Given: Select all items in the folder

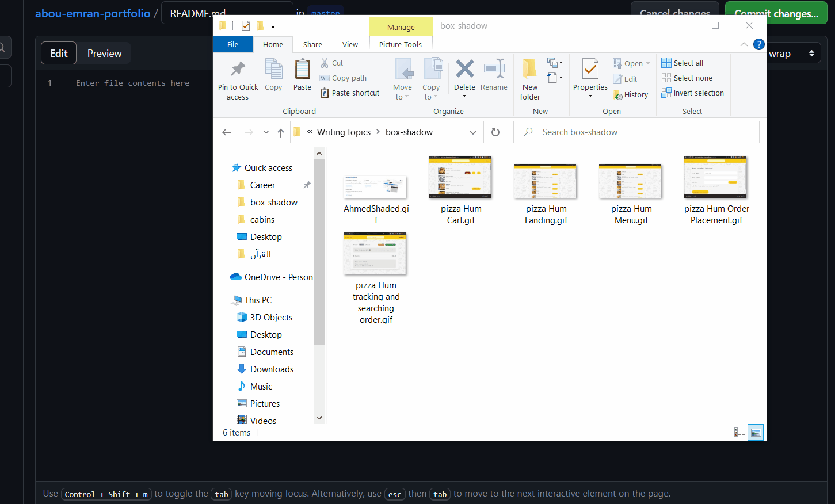Looking at the screenshot, I should [683, 62].
